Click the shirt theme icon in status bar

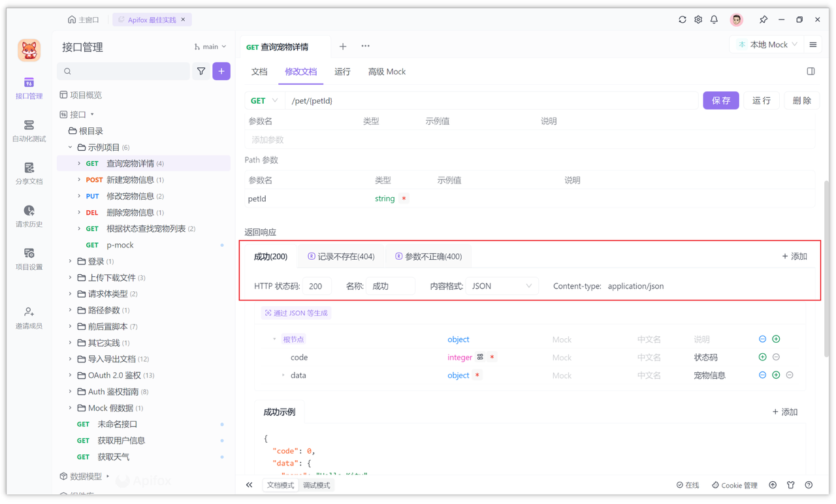click(x=791, y=485)
